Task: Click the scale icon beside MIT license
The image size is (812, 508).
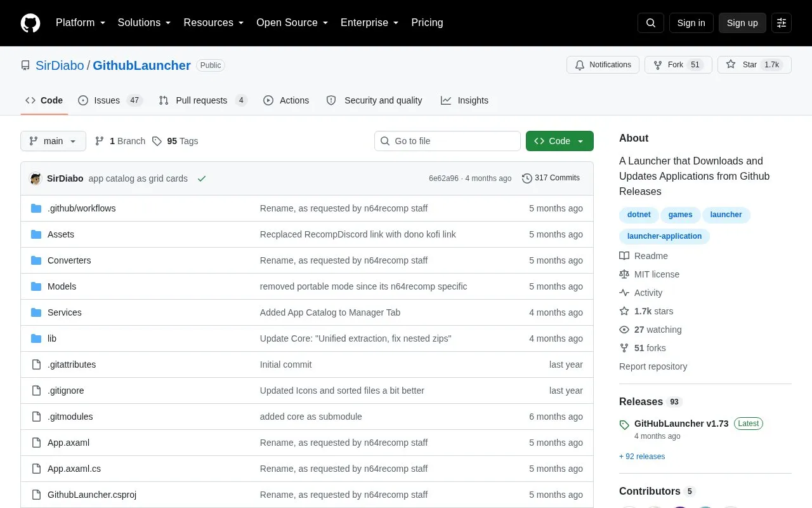Action: coord(624,274)
